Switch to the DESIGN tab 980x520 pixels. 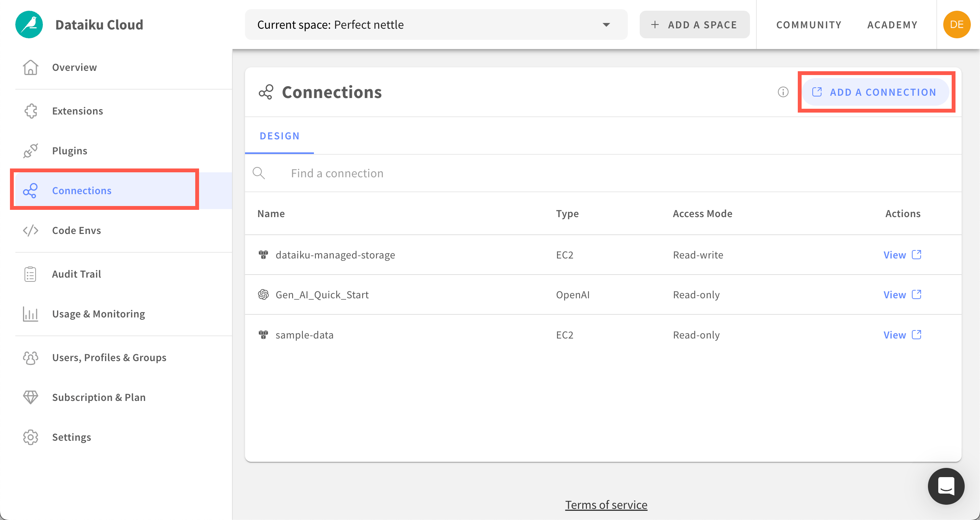pos(279,136)
